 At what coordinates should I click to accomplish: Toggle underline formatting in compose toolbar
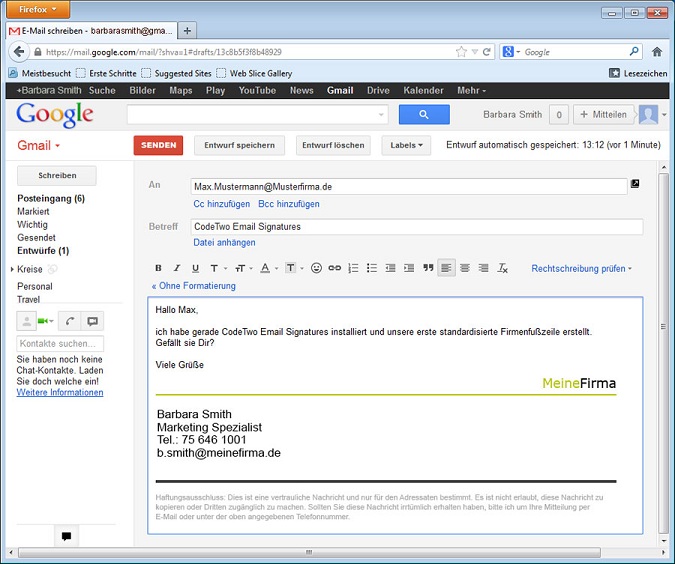(x=195, y=268)
